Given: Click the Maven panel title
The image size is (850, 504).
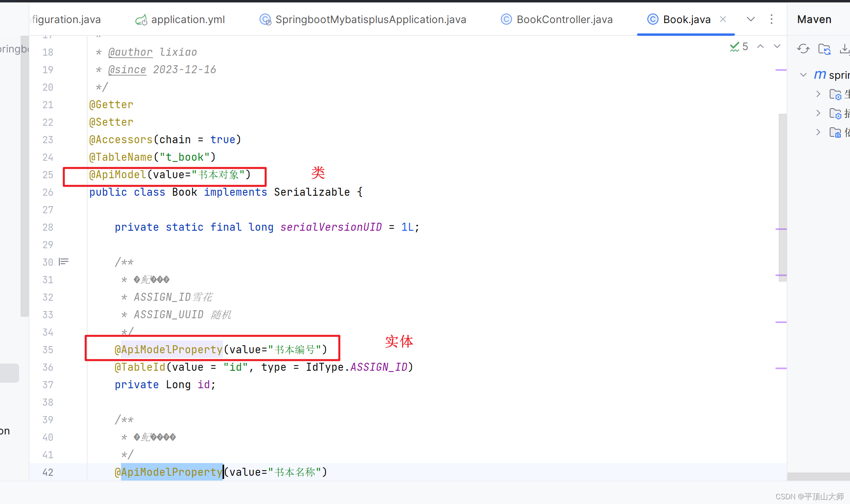Looking at the screenshot, I should click(x=814, y=19).
